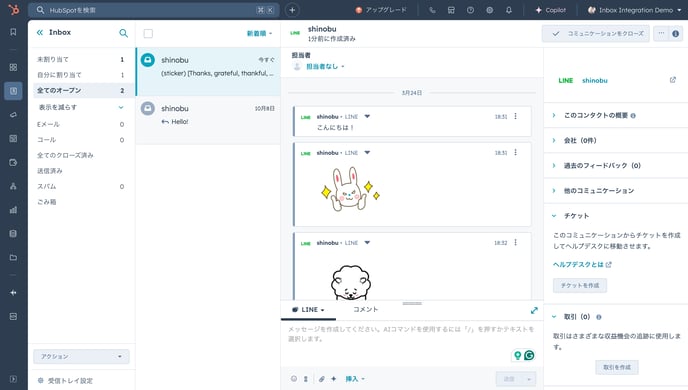This screenshot has height=390, width=688.
Task: Open the settings gear in top bar
Action: [x=490, y=10]
